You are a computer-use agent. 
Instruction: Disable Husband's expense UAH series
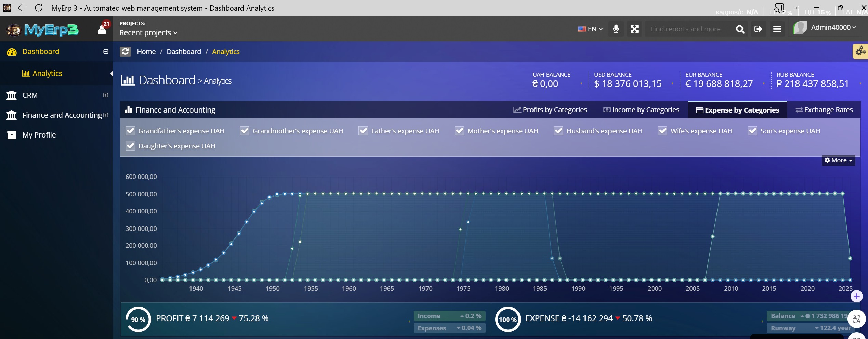558,131
